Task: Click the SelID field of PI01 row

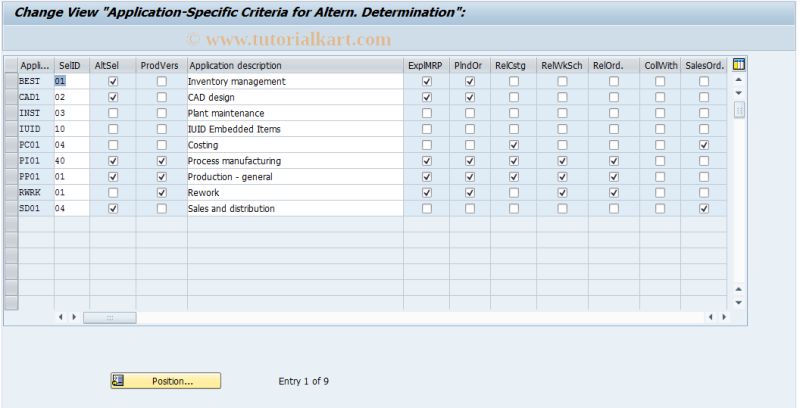Action: (72, 161)
